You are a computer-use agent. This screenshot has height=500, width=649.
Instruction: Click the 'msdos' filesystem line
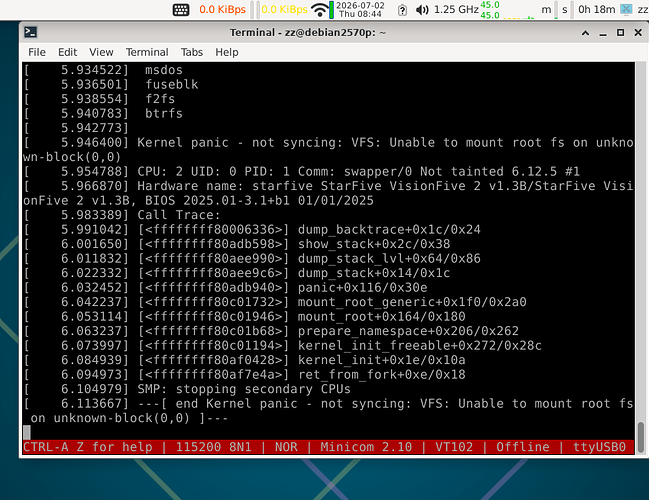(163, 70)
